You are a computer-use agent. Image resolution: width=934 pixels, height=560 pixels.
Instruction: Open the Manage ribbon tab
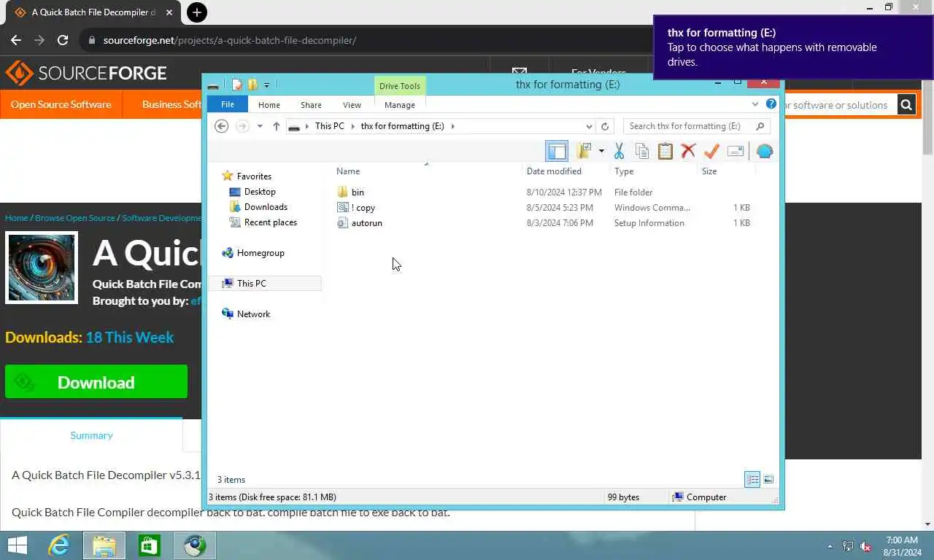400,105
